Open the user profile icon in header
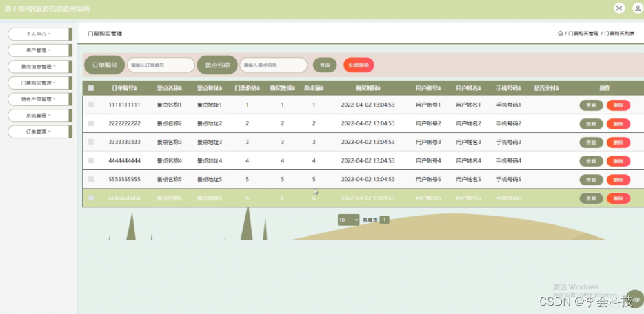The width and height of the screenshot is (644, 314). coord(638,8)
